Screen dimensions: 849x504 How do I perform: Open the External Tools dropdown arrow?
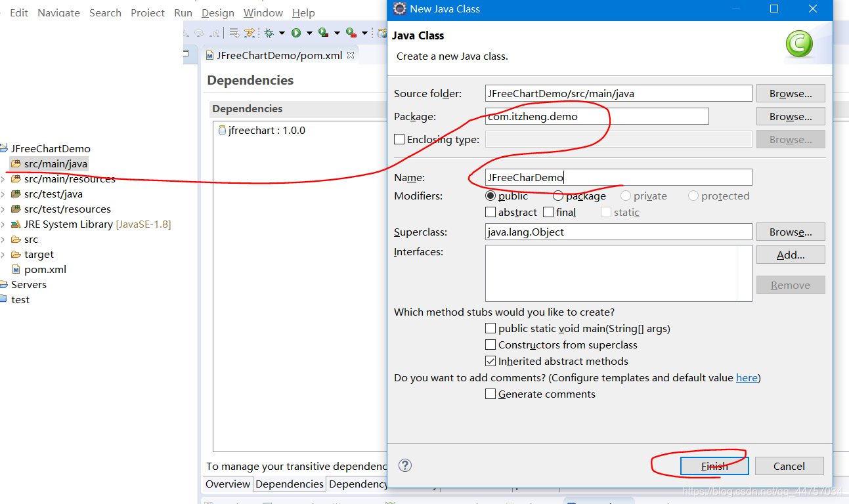pos(364,33)
